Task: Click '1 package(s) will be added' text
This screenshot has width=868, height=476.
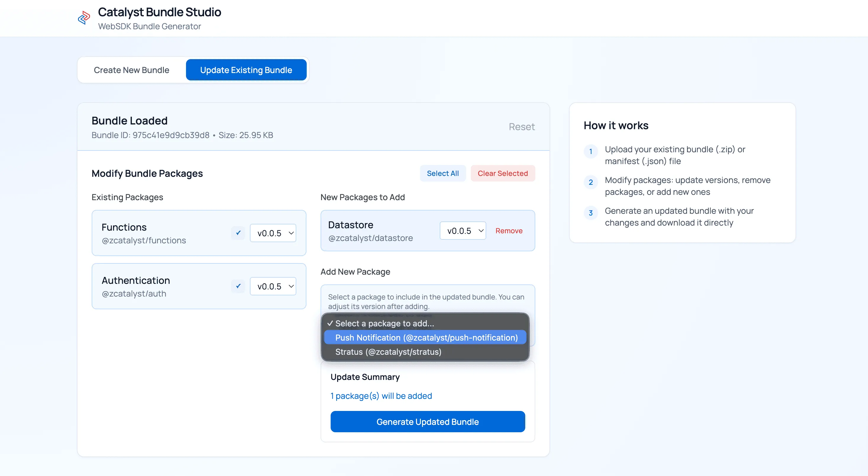Action: [x=381, y=396]
